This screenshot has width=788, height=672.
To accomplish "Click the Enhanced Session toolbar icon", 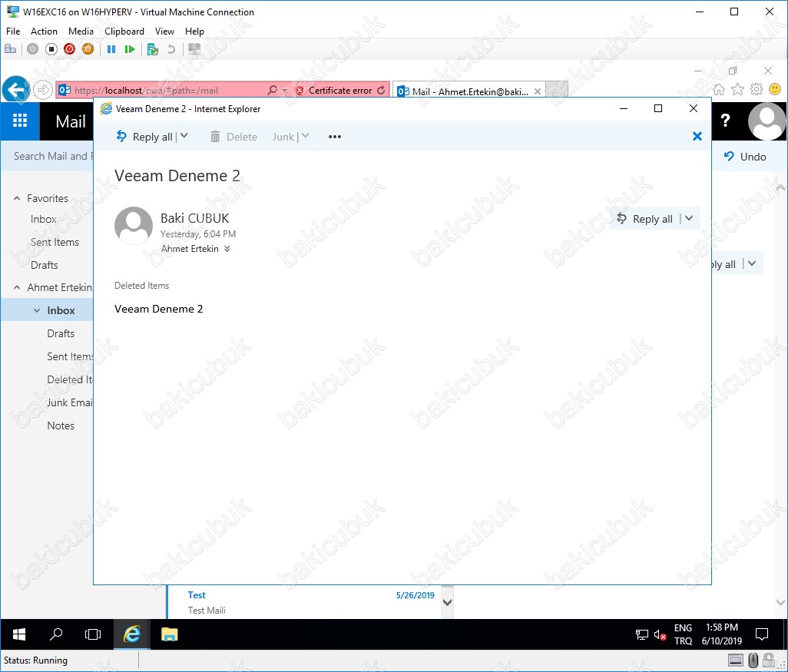I will [x=194, y=48].
